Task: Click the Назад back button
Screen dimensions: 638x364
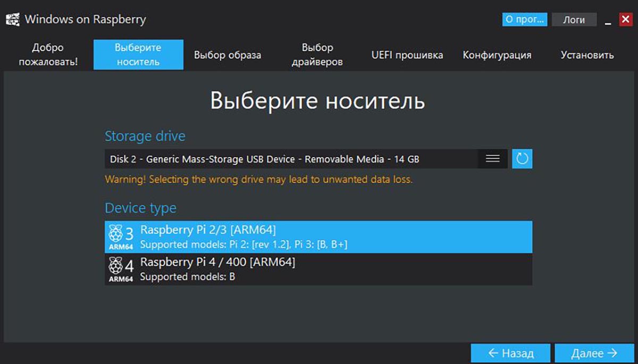Action: coord(511,353)
